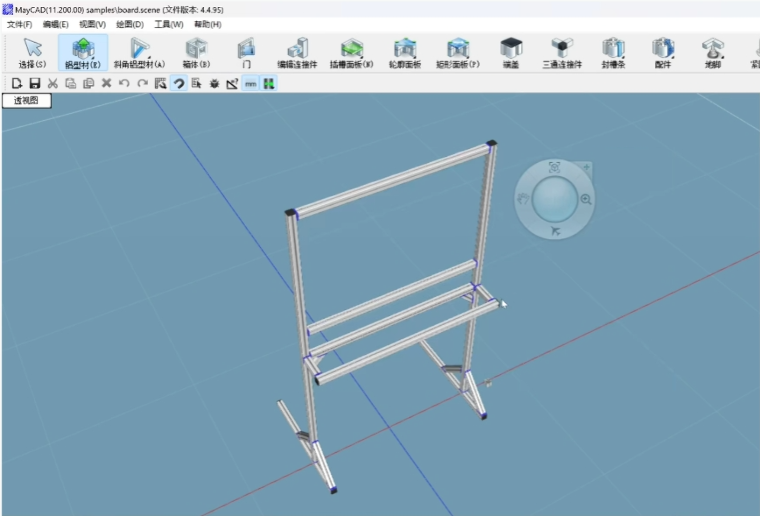This screenshot has height=516, width=760.
Task: Toggle the green grid snap button
Action: [x=269, y=84]
